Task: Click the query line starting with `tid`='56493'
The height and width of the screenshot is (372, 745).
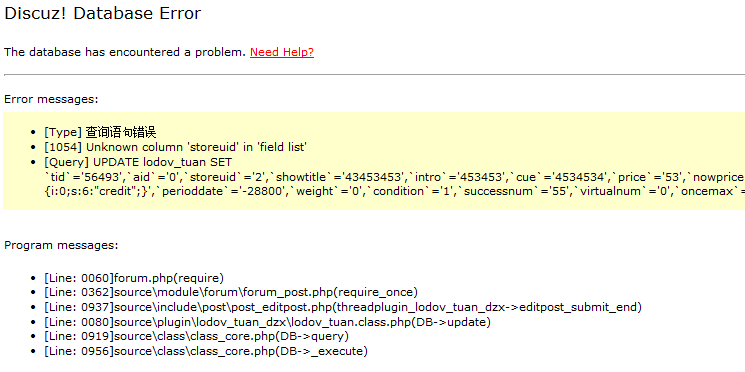Action: [x=394, y=177]
